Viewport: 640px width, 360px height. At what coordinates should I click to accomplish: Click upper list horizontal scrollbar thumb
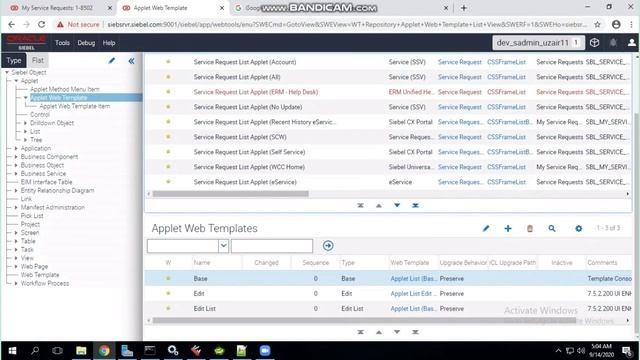pos(231,194)
